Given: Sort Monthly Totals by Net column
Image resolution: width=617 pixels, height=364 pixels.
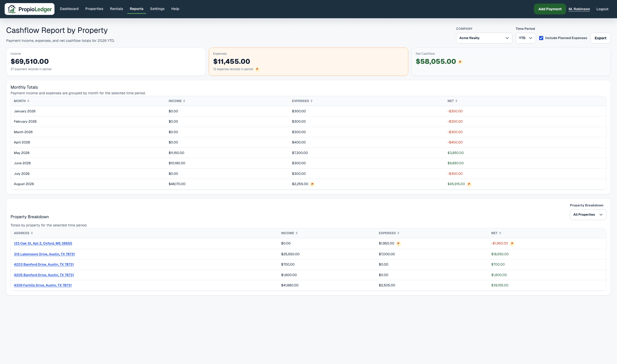Looking at the screenshot, I should point(452,101).
